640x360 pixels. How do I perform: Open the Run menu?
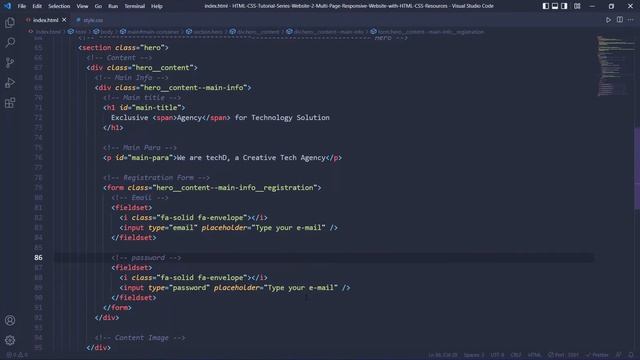coord(113,6)
